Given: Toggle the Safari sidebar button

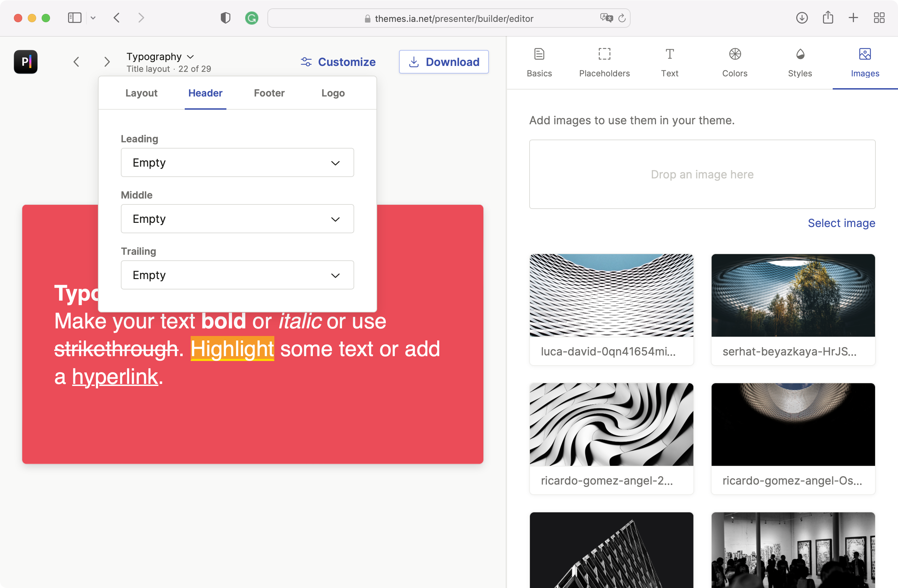Looking at the screenshot, I should pyautogui.click(x=74, y=18).
